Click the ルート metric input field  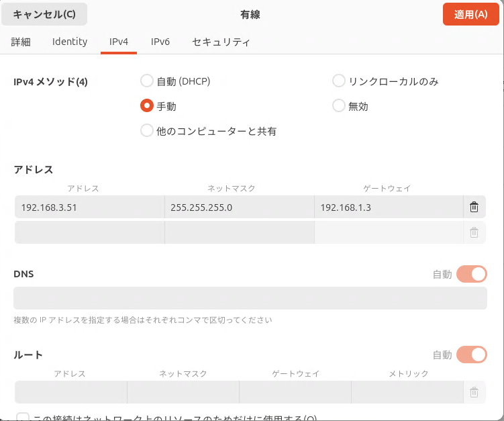(407, 392)
